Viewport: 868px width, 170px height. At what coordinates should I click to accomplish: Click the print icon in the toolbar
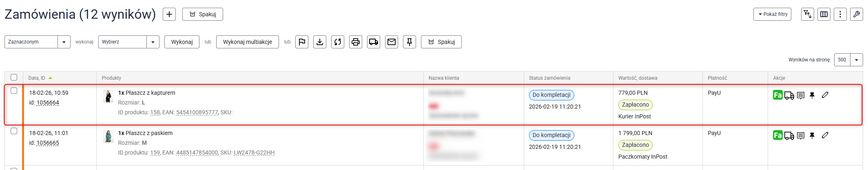[356, 42]
